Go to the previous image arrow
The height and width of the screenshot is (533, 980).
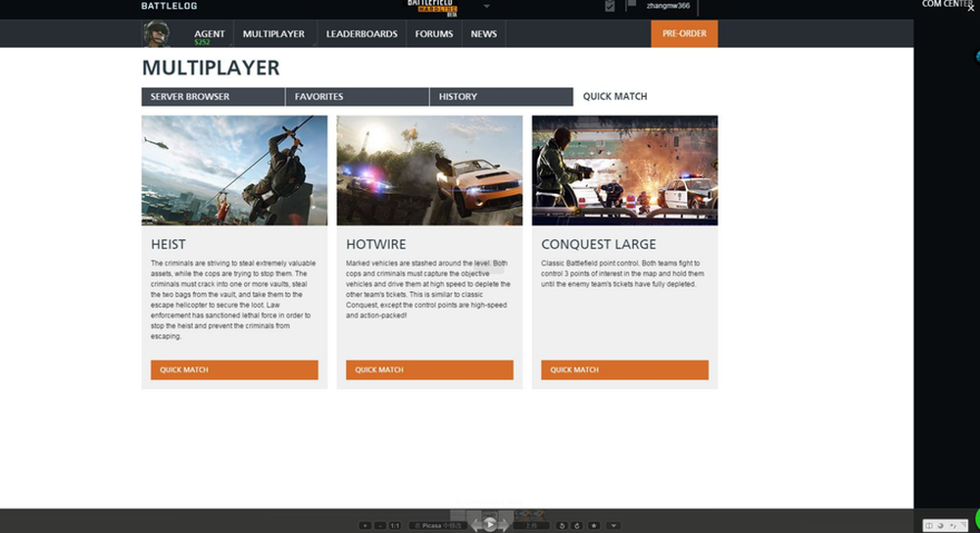[476, 525]
